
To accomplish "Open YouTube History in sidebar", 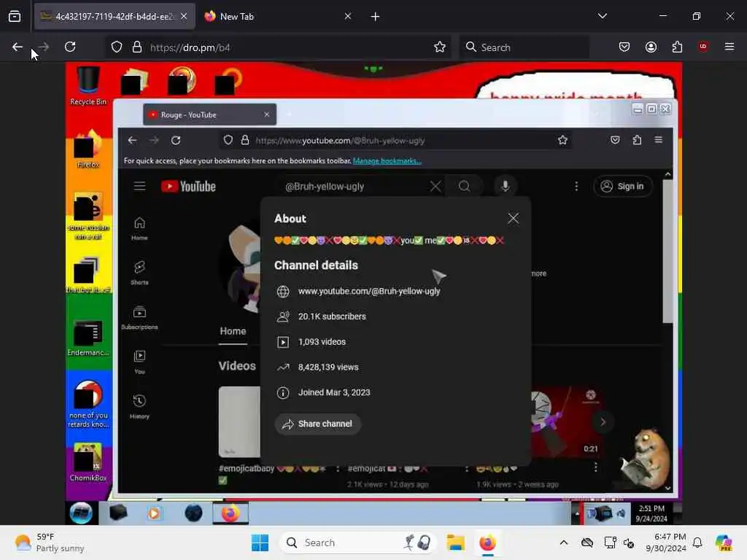I will coord(139,407).
